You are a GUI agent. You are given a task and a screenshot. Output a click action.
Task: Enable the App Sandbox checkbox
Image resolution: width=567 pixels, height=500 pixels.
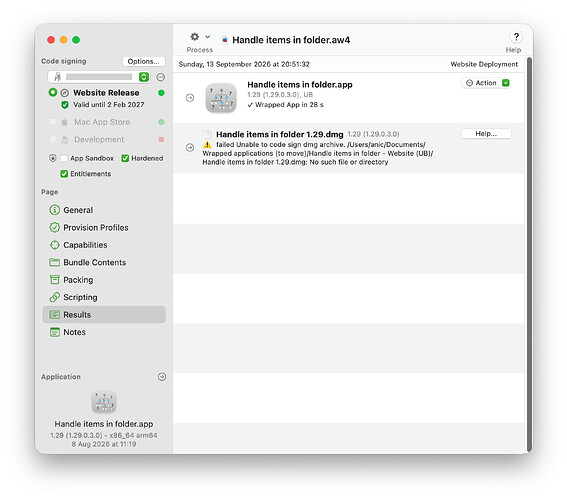[64, 158]
